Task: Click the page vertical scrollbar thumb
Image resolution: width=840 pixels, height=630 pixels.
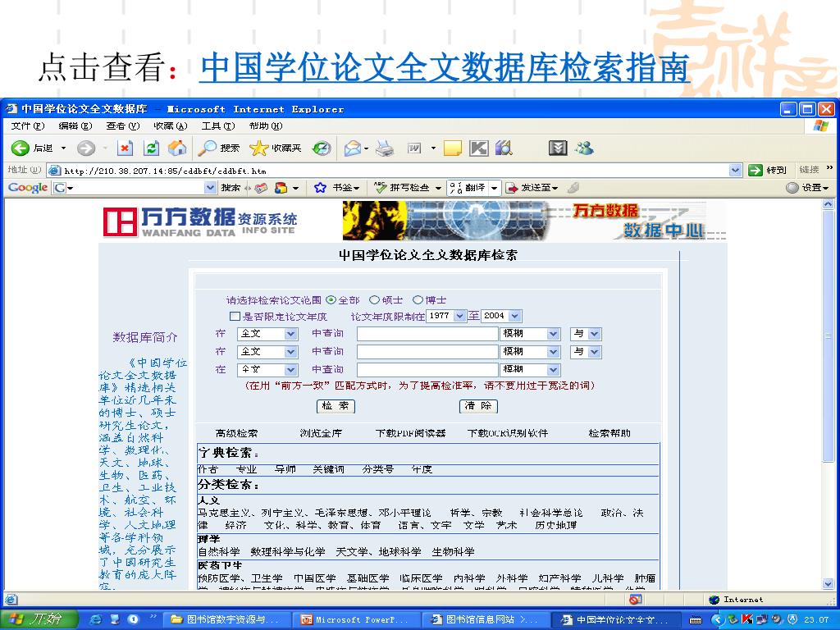Action: (829, 336)
